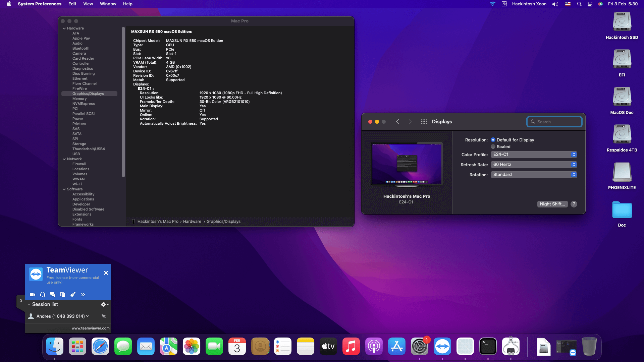Select Wi-Fi under Network
This screenshot has width=644, height=362.
tap(77, 184)
